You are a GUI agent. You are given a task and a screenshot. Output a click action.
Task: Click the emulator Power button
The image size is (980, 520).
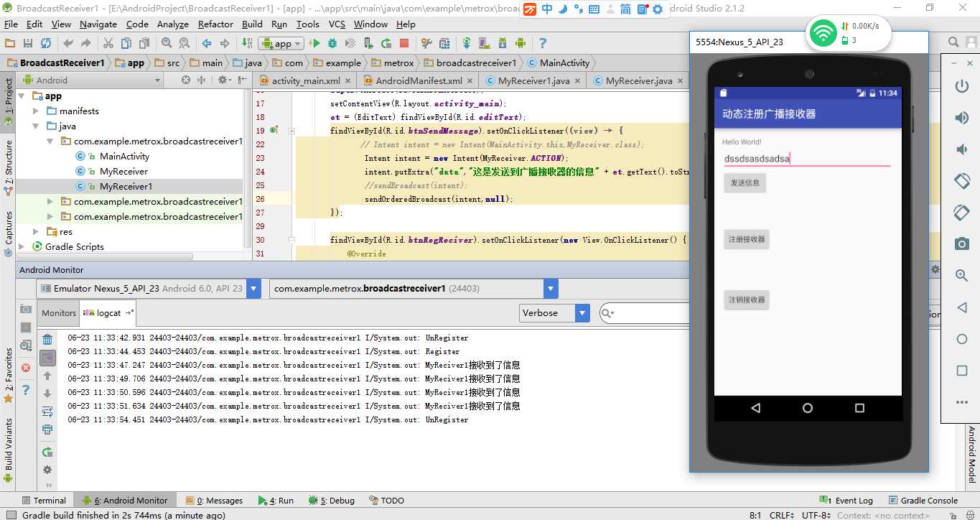tap(962, 87)
